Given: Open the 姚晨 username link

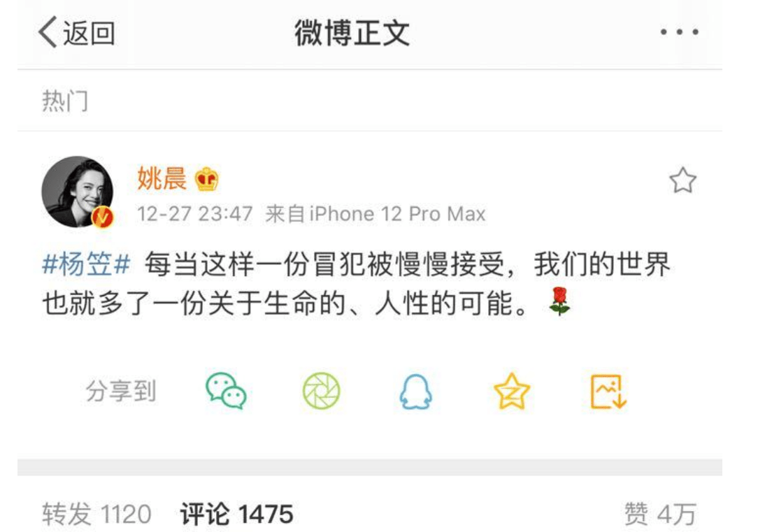Looking at the screenshot, I should (x=162, y=178).
